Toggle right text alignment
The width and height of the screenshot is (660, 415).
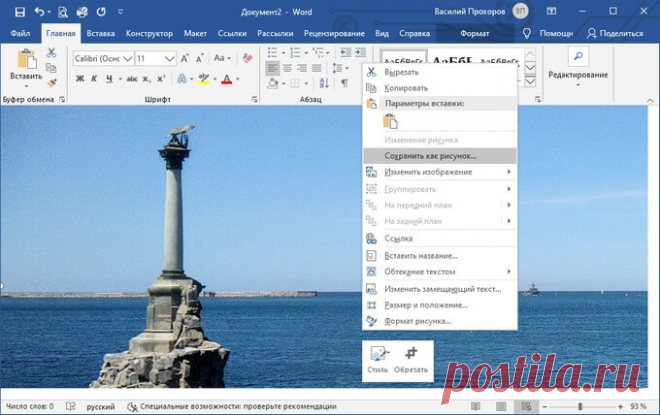pyautogui.click(x=302, y=68)
